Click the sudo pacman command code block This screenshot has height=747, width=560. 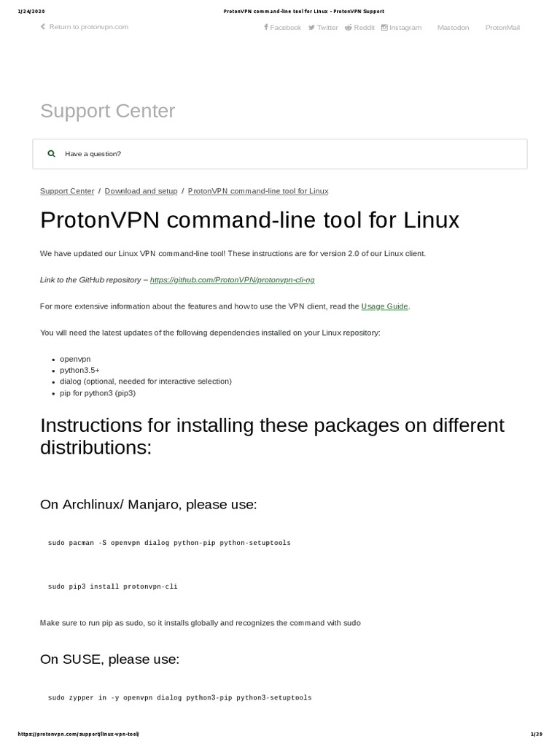169,543
